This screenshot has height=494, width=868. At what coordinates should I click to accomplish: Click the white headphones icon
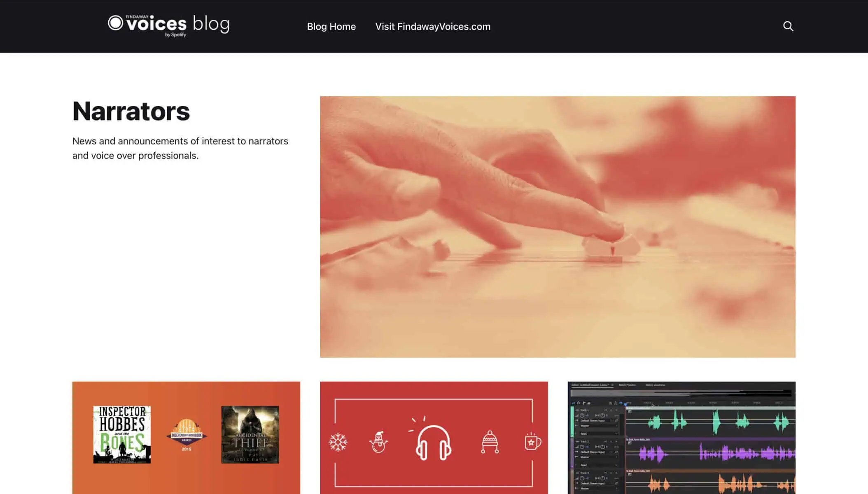[433, 439]
